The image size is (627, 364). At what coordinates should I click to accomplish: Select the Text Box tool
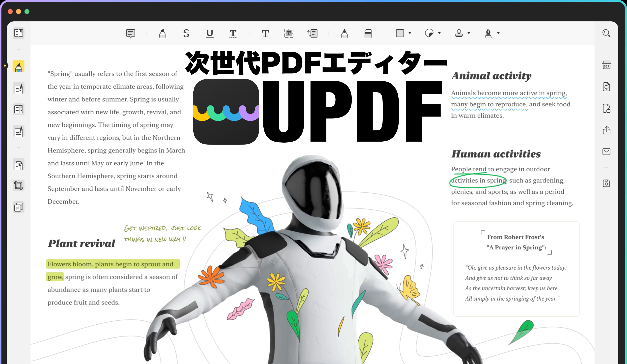[289, 33]
